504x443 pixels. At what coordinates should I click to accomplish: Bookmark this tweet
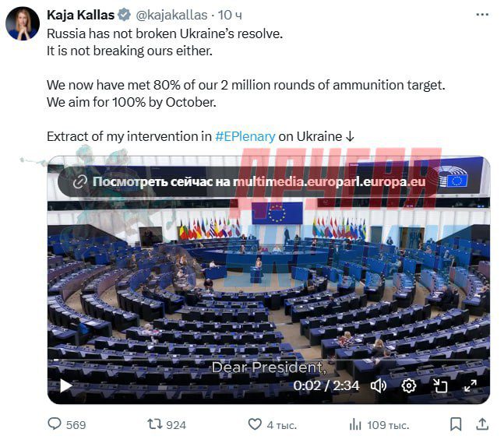click(456, 424)
